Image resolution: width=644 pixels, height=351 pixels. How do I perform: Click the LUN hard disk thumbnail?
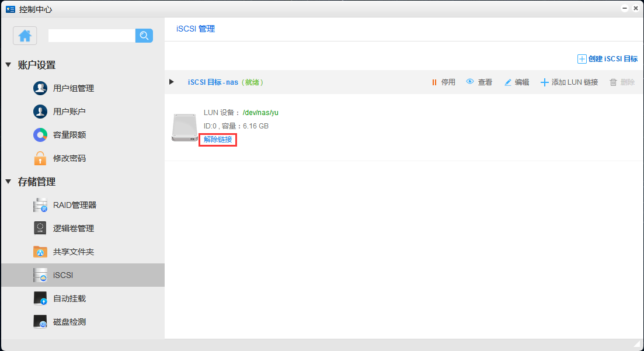(185, 127)
